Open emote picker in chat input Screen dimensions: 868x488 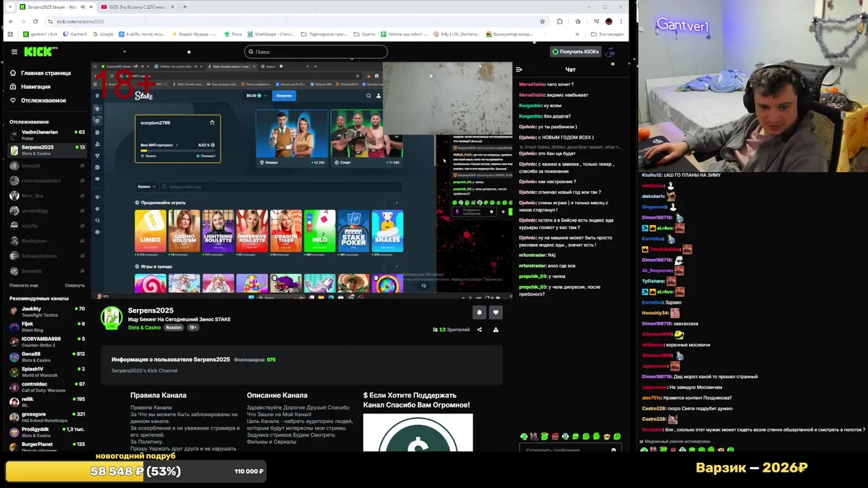(x=613, y=450)
